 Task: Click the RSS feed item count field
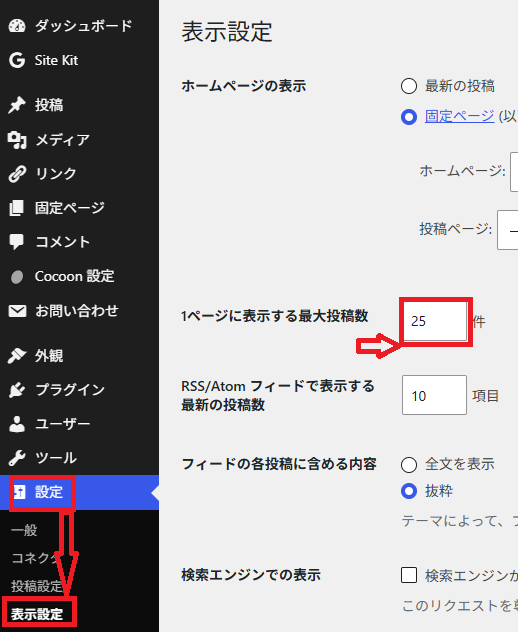point(435,395)
